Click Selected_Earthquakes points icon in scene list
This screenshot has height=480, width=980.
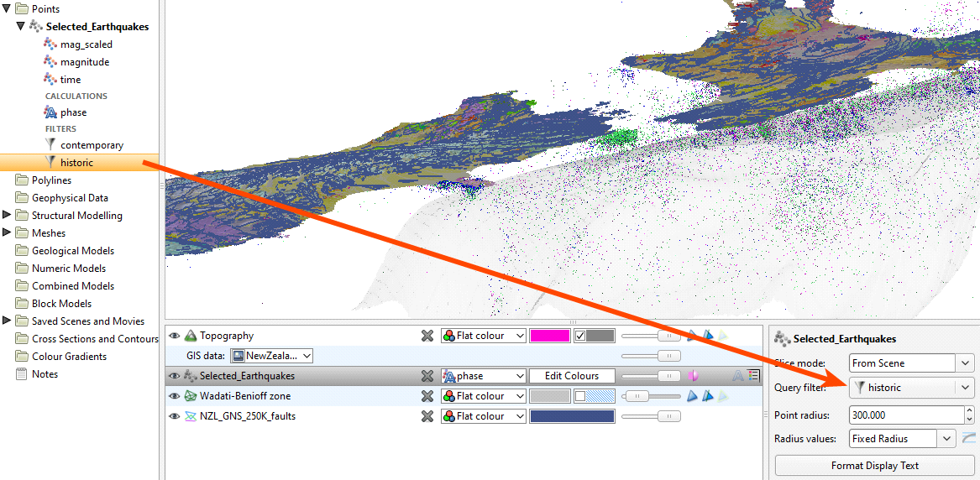pos(191,376)
